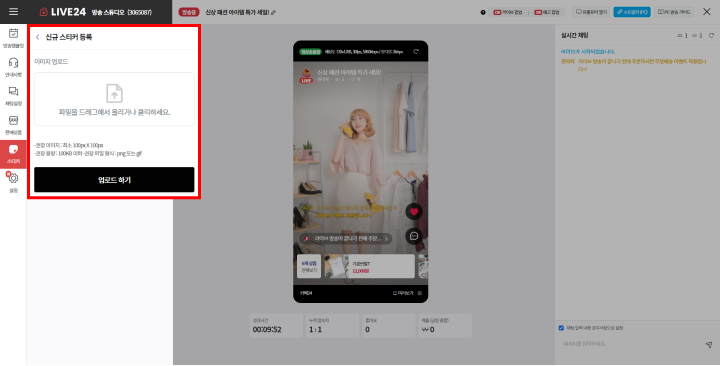Image resolution: width=720 pixels, height=366 pixels.
Task: Refresh the phone preview stream
Action: pyautogui.click(x=416, y=51)
